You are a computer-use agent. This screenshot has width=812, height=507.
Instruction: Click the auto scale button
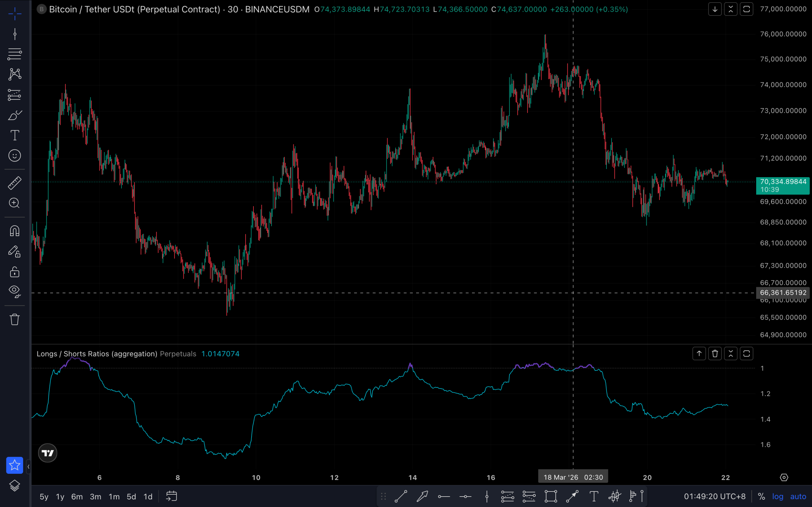[798, 496]
